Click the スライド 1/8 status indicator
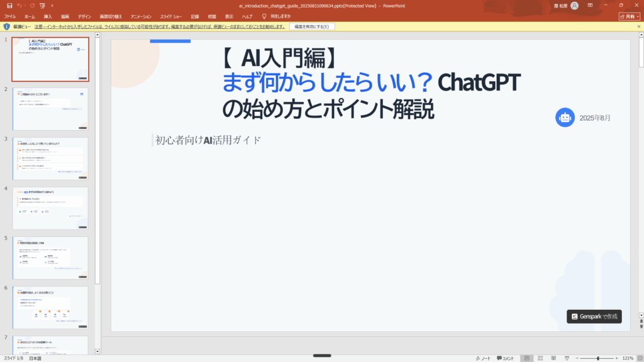 [14, 358]
